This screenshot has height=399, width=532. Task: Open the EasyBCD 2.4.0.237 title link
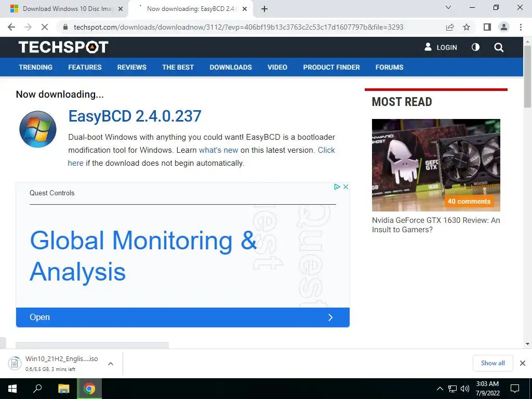tap(135, 116)
